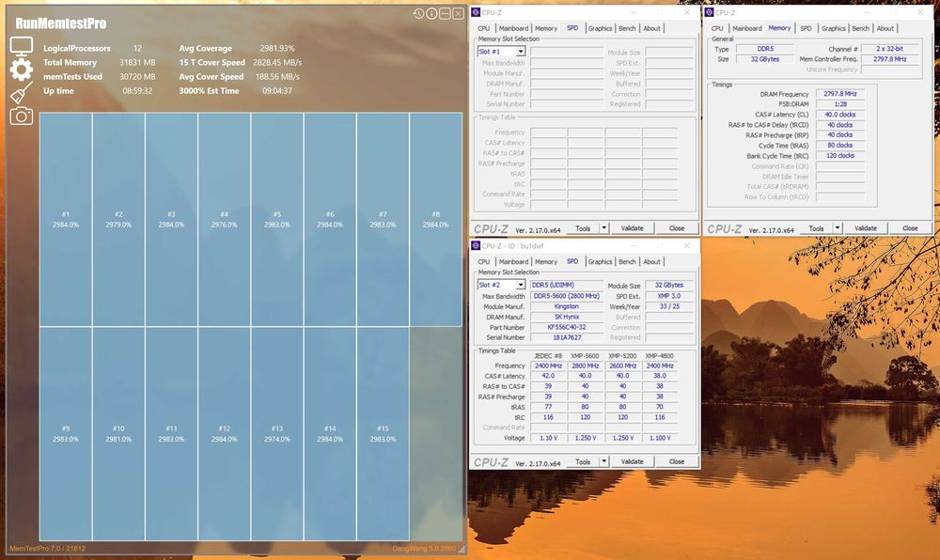Image resolution: width=940 pixels, height=560 pixels.
Task: Expand the Tools arrow in the Slot #1 CPU-Z window
Action: 603,228
